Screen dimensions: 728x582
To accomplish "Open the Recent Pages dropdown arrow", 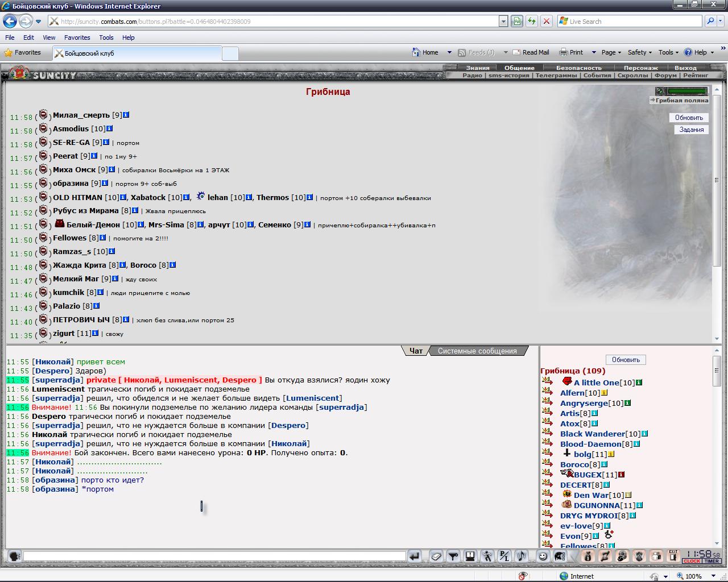I will 38,22.
